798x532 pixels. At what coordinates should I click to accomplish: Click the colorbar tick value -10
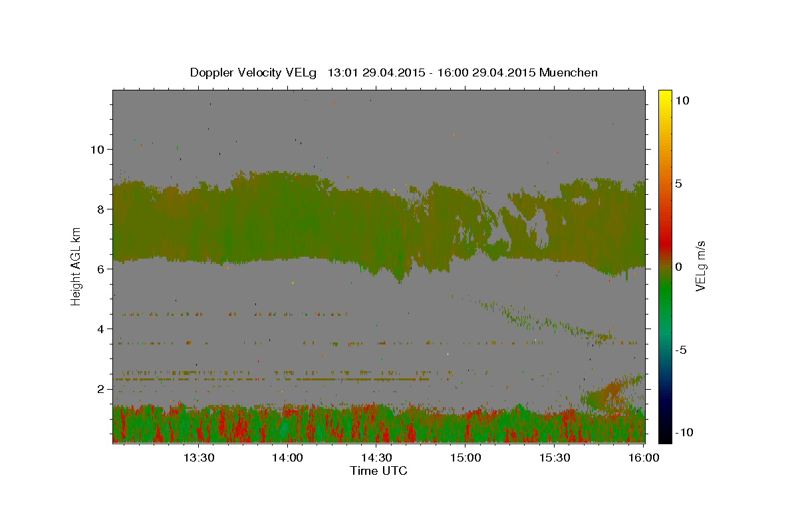(x=684, y=433)
